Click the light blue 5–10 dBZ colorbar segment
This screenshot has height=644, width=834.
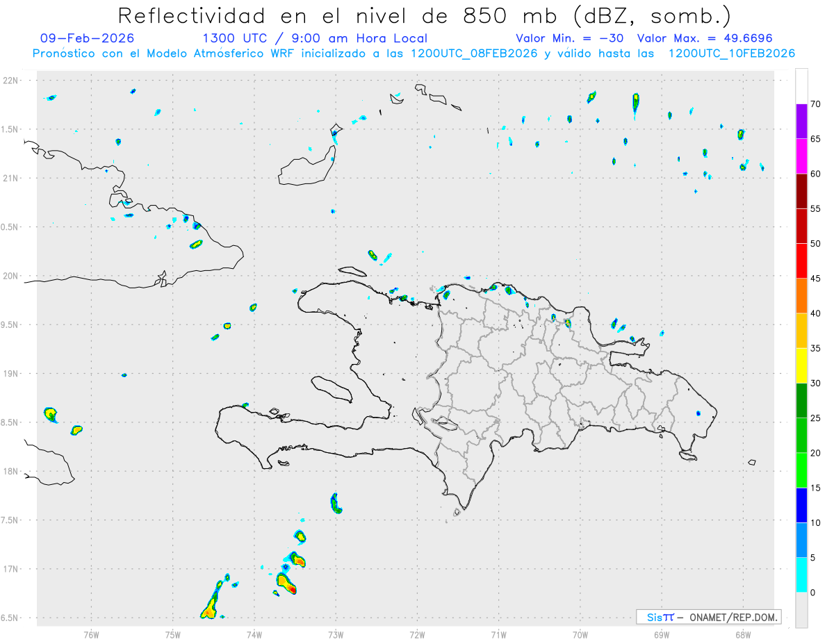[x=801, y=540]
